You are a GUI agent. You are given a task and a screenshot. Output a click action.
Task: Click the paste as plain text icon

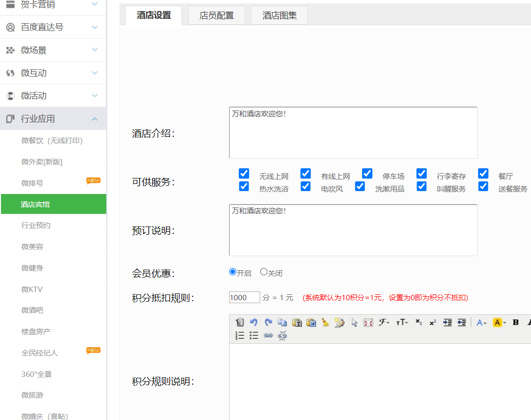(x=297, y=322)
